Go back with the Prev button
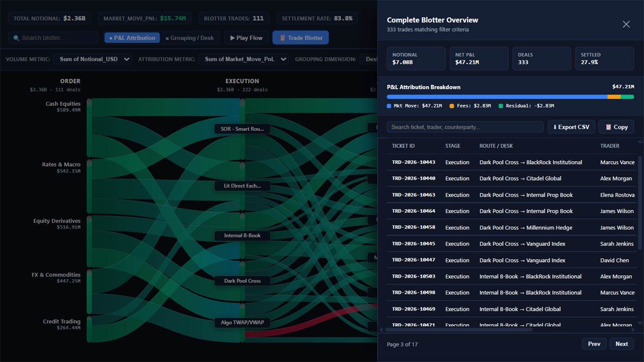Viewport: 644px width, 362px height. coord(594,344)
